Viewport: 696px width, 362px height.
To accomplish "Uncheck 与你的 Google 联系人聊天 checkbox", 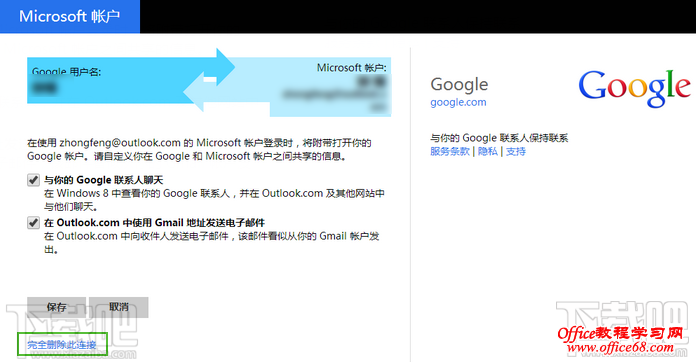I will click(33, 180).
